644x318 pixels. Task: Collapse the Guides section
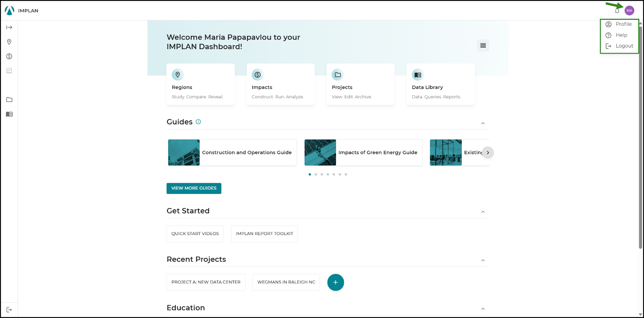click(483, 123)
